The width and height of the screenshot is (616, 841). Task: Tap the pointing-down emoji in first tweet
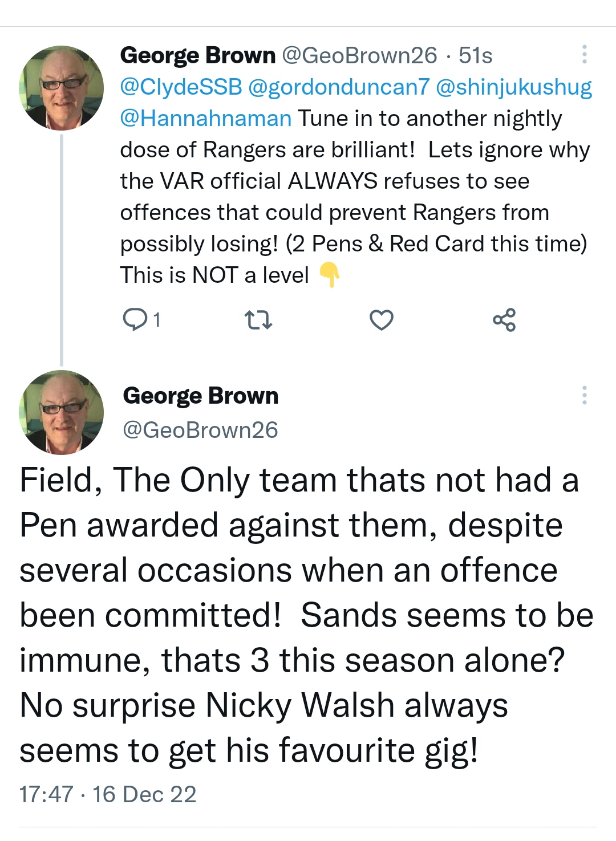tap(330, 275)
